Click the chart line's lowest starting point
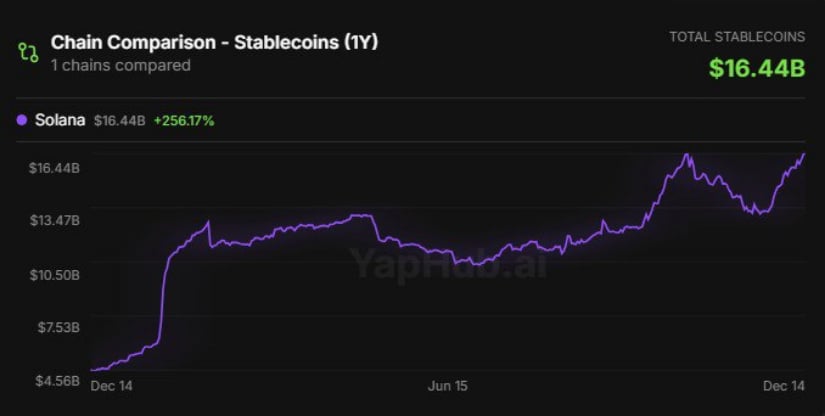The height and width of the screenshot is (416, 825). tap(91, 370)
